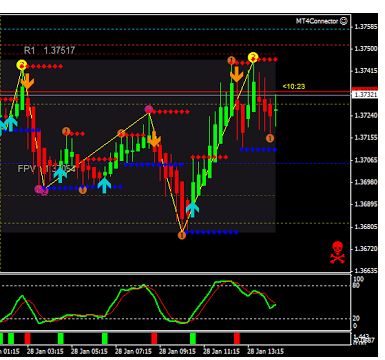Click time axis label 28 Jan 09:15
This screenshot has height=360, width=385.
click(x=177, y=351)
